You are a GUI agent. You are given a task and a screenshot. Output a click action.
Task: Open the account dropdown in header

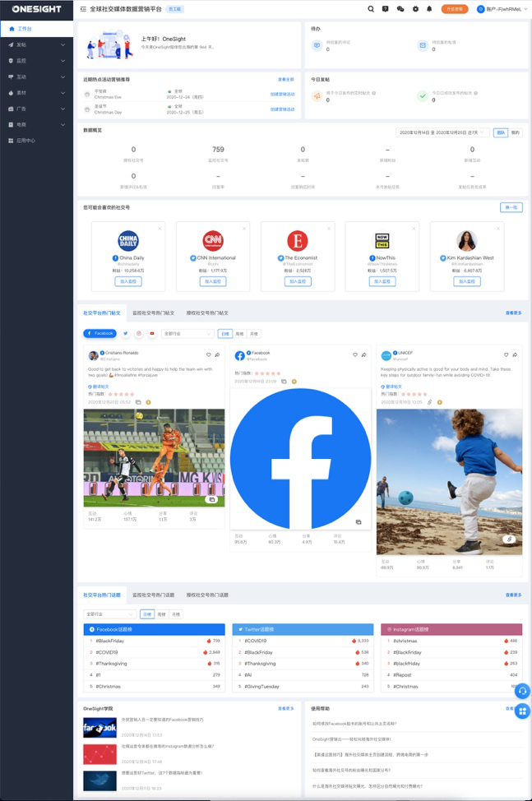(x=502, y=9)
